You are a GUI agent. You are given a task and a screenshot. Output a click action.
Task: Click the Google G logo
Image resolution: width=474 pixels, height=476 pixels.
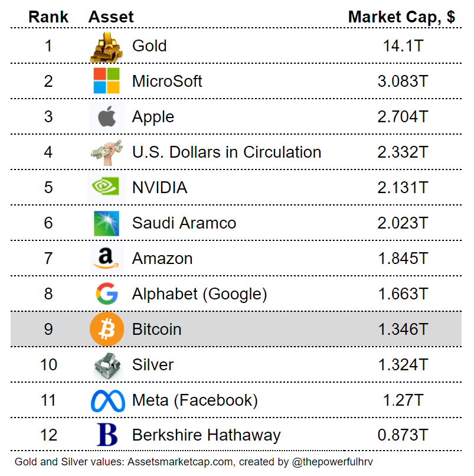coord(106,294)
